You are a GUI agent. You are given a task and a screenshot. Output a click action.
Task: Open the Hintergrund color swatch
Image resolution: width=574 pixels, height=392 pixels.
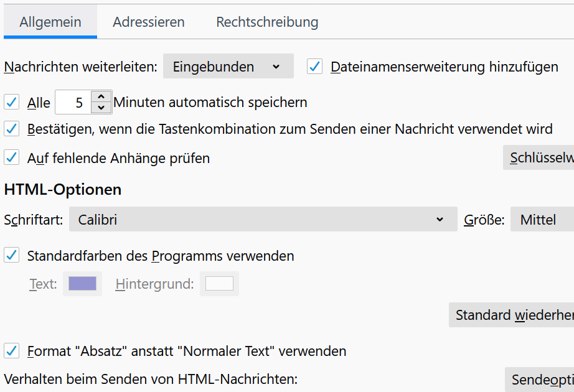pyautogui.click(x=219, y=284)
